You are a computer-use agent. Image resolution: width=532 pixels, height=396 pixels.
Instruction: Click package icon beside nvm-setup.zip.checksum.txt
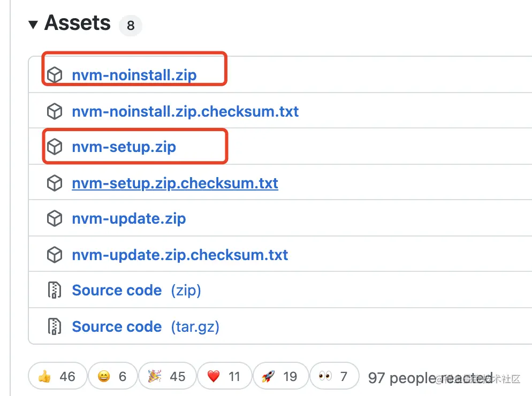(55, 183)
